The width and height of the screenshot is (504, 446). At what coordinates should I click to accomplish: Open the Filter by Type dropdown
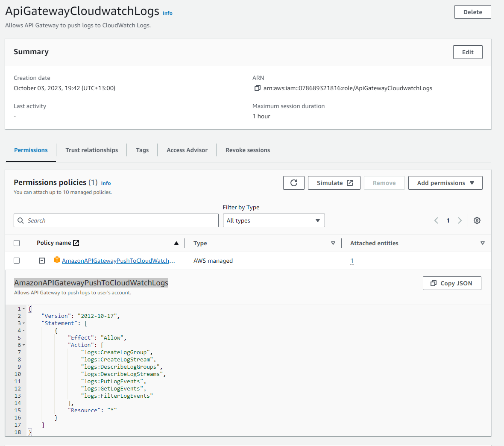(274, 220)
